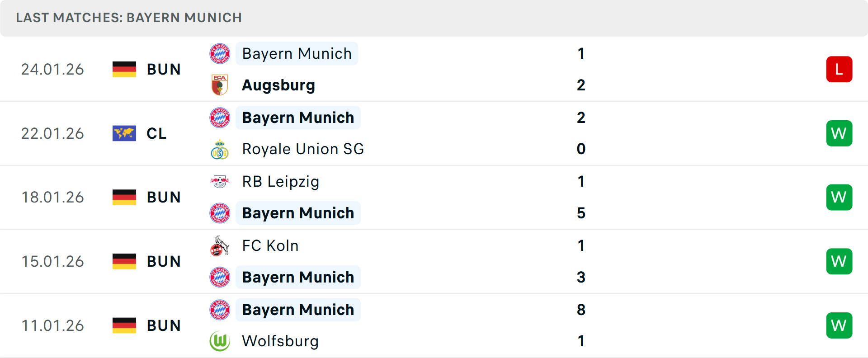Click the Augsburg club logo
The width and height of the screenshot is (868, 358).
click(x=220, y=85)
